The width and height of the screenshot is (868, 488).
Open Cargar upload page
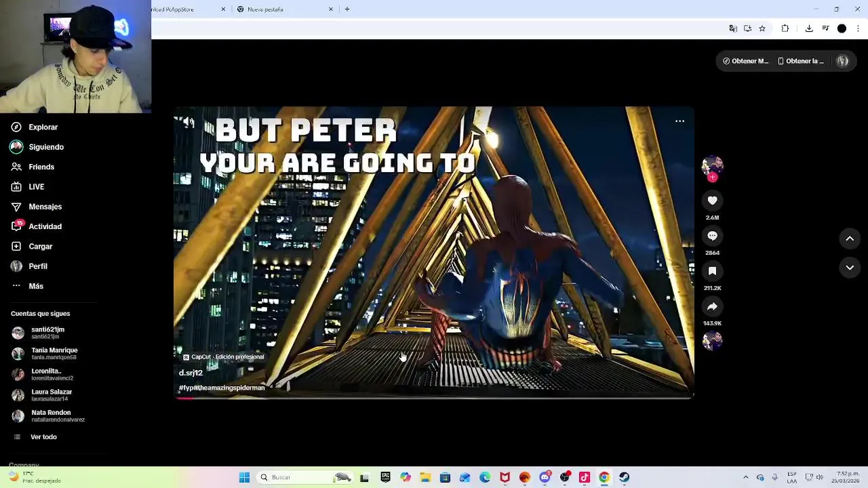click(x=31, y=247)
